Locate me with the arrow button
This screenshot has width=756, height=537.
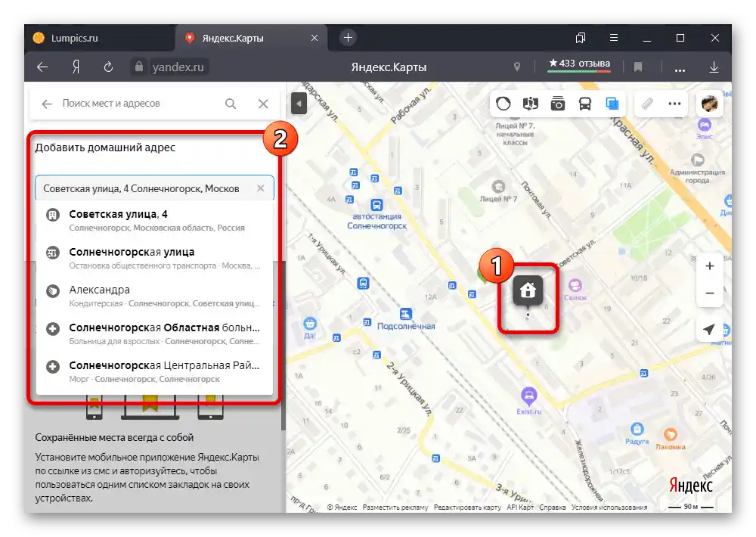tap(709, 330)
